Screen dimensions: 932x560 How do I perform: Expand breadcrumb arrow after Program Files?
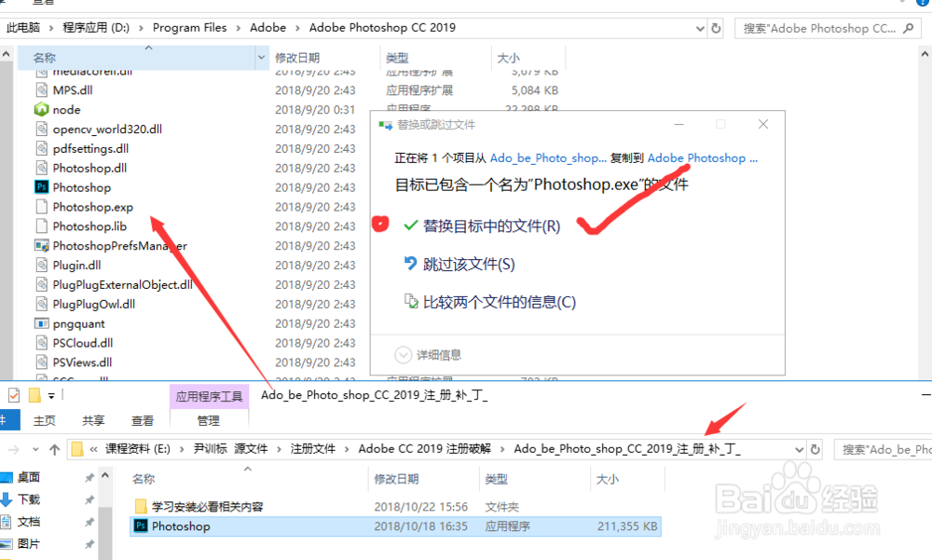tap(238, 28)
